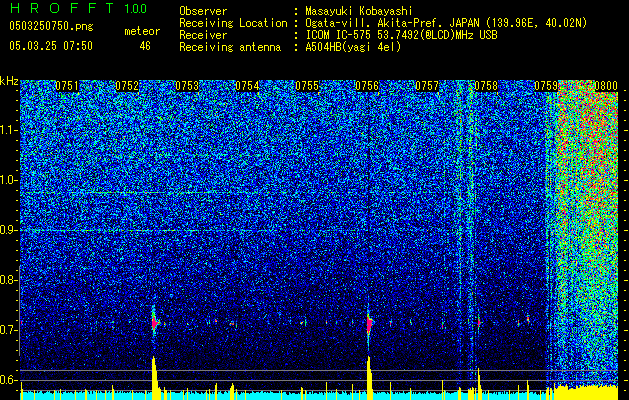The width and height of the screenshot is (629, 400).
Task: Click the strong meteor echo after 0752
Action: [x=155, y=322]
